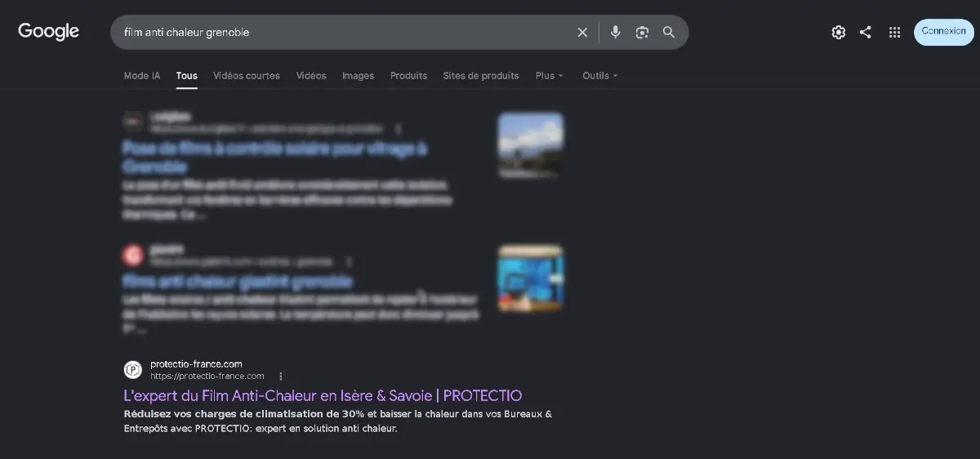Click the Google logo
980x459 pixels.
point(48,32)
